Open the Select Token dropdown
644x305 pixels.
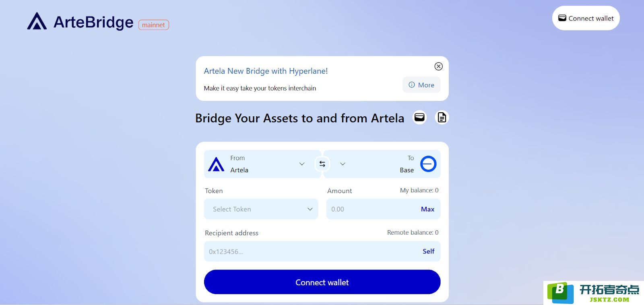pos(261,209)
